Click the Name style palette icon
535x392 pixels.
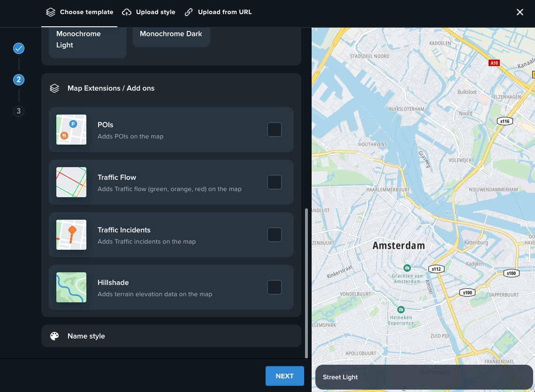(x=54, y=336)
